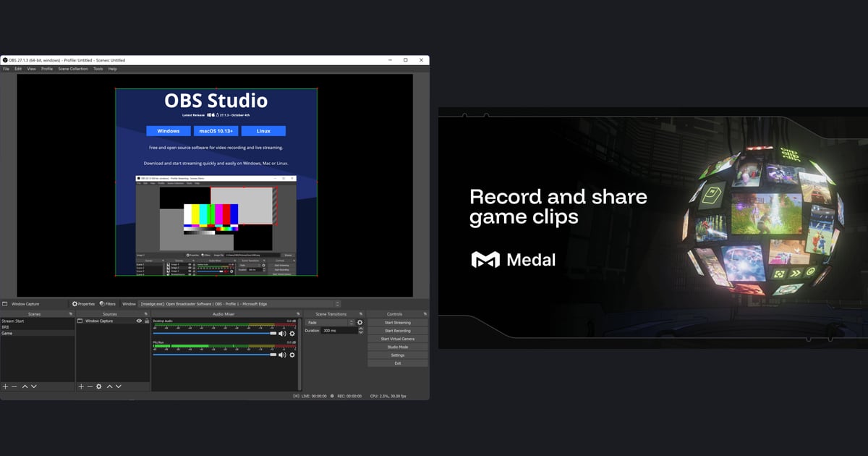Click the window icon beside the Window Capture source
The height and width of the screenshot is (456, 868).
pyautogui.click(x=81, y=321)
